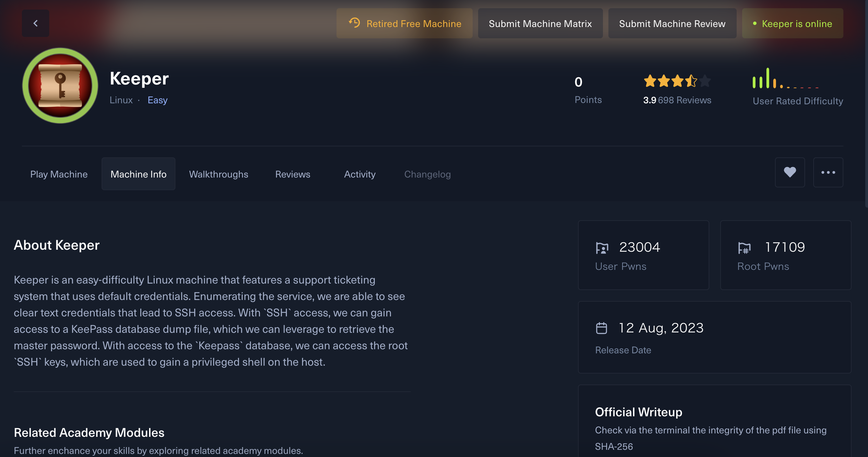Toggle the fourth star in the rating
The width and height of the screenshot is (868, 457).
coord(691,81)
